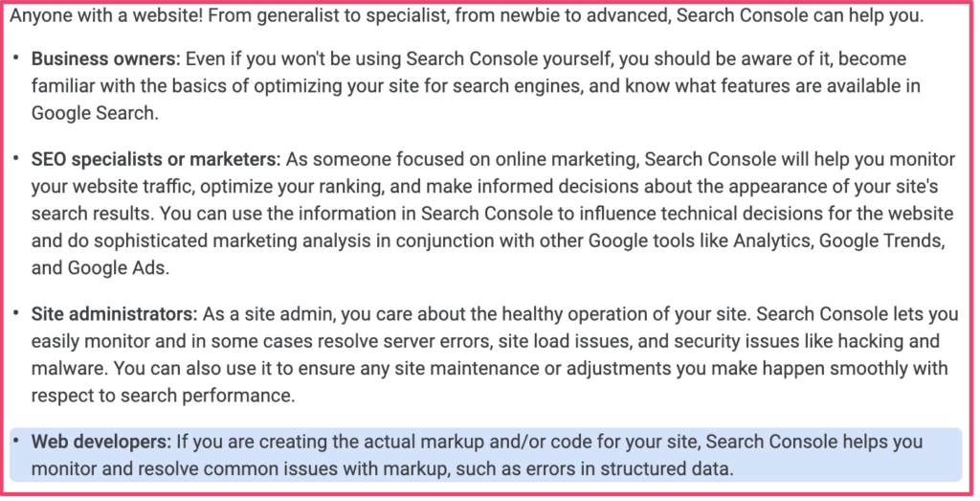Click 'from newbie to advanced' phrase
Screen dimensions: 980x501
click(x=556, y=15)
